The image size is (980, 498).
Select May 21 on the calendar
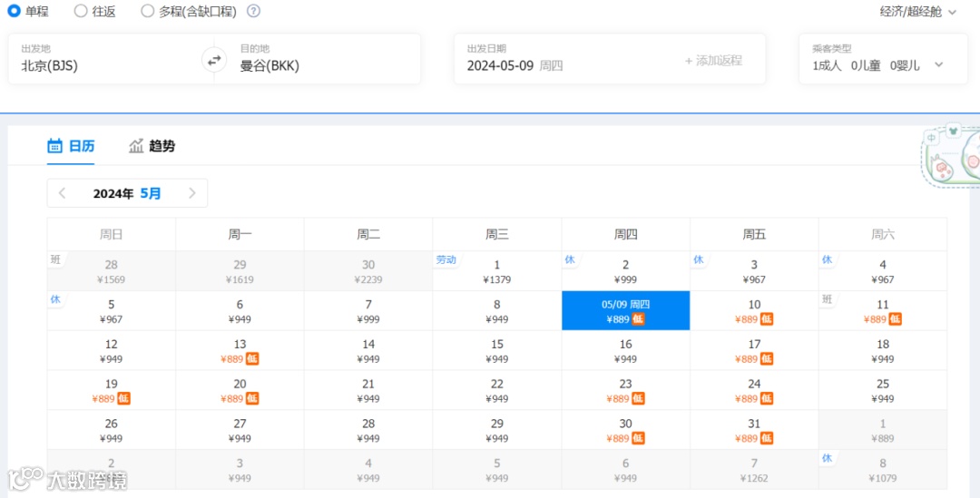point(368,390)
